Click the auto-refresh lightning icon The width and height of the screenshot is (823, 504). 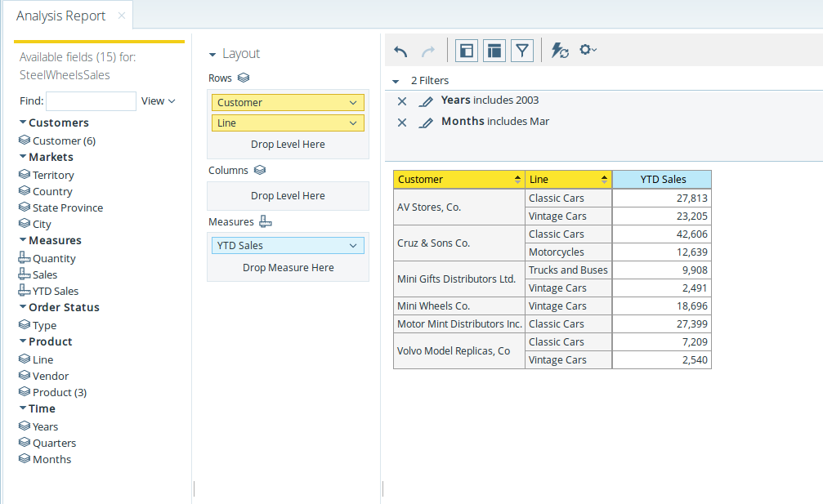pos(559,51)
